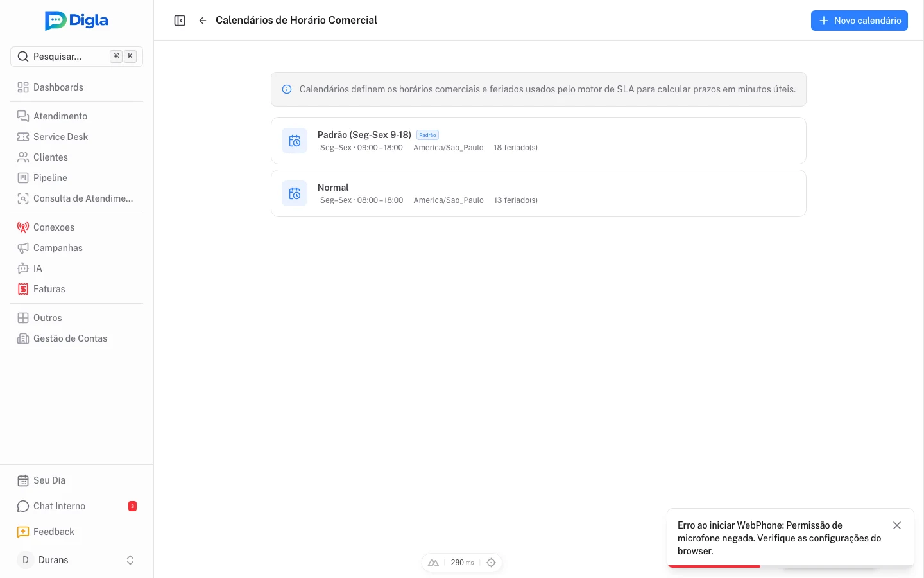Image resolution: width=924 pixels, height=578 pixels.
Task: Open the Clientes section
Action: [76, 157]
